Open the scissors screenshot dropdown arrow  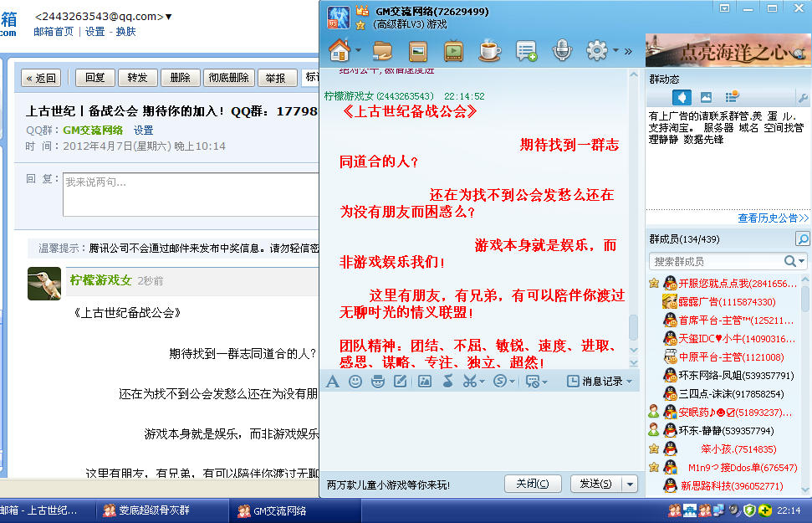[x=483, y=382]
